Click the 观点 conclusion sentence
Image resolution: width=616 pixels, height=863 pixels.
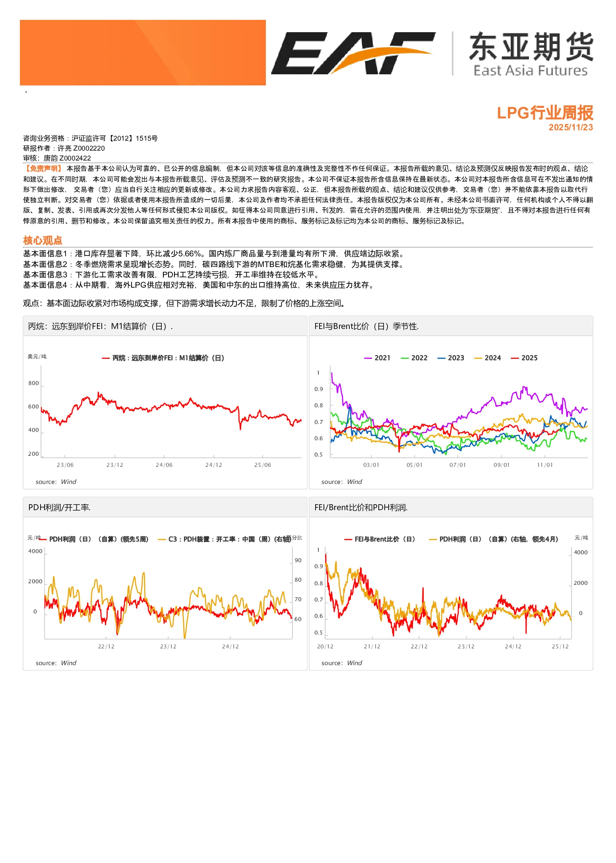click(185, 303)
